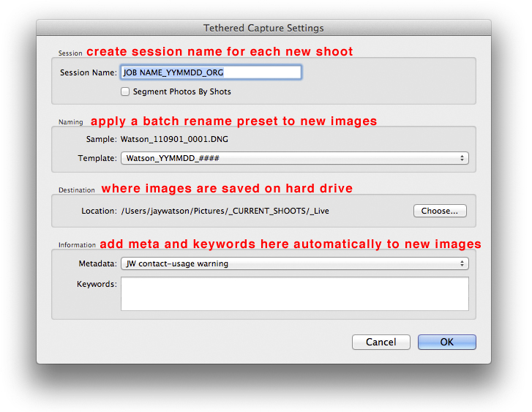Image resolution: width=532 pixels, height=412 pixels.
Task: Click the Location folder path text
Action: point(225,211)
